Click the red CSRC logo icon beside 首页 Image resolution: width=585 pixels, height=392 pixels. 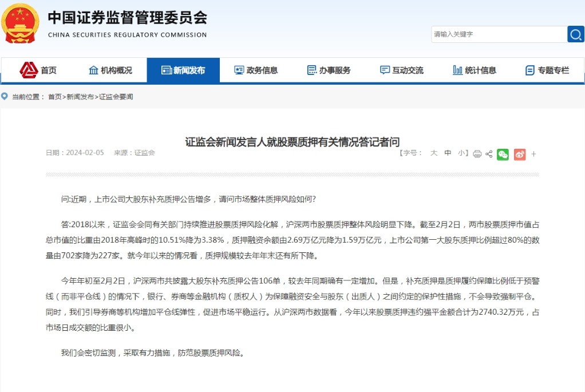pyautogui.click(x=29, y=70)
